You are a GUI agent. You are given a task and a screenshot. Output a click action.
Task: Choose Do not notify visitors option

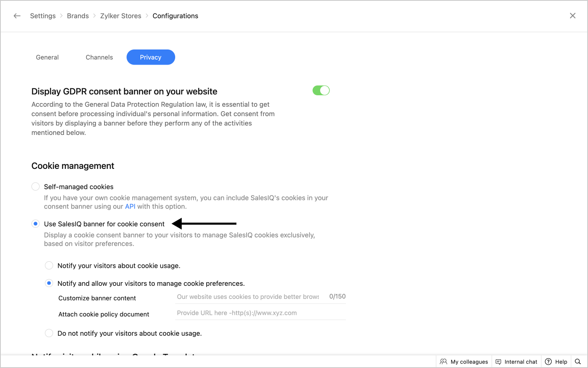pos(49,333)
